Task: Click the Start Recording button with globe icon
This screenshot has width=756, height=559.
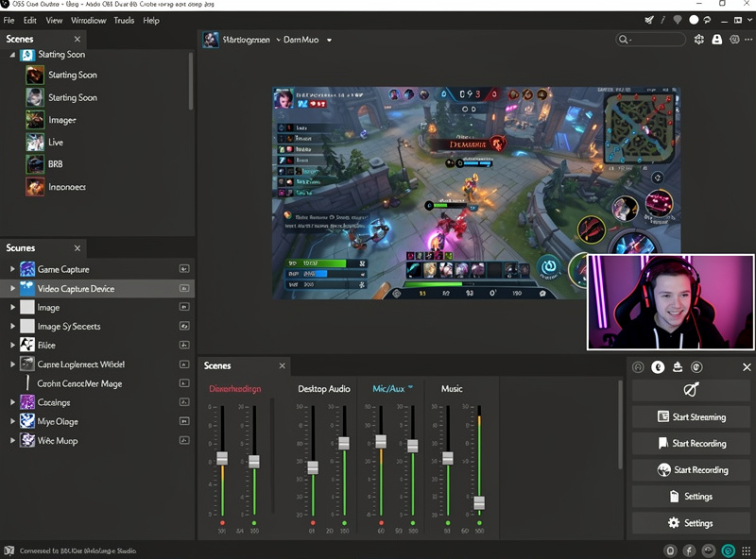Action: point(691,470)
